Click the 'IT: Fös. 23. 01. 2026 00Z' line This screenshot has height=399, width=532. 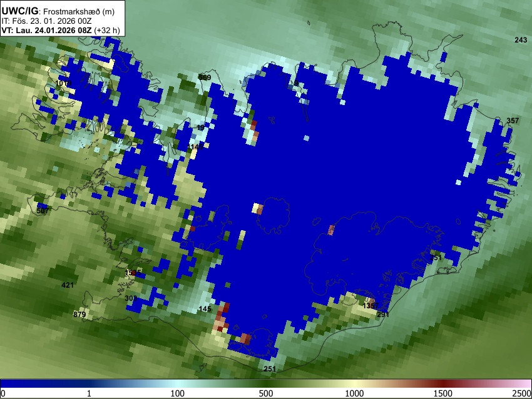[46, 21]
